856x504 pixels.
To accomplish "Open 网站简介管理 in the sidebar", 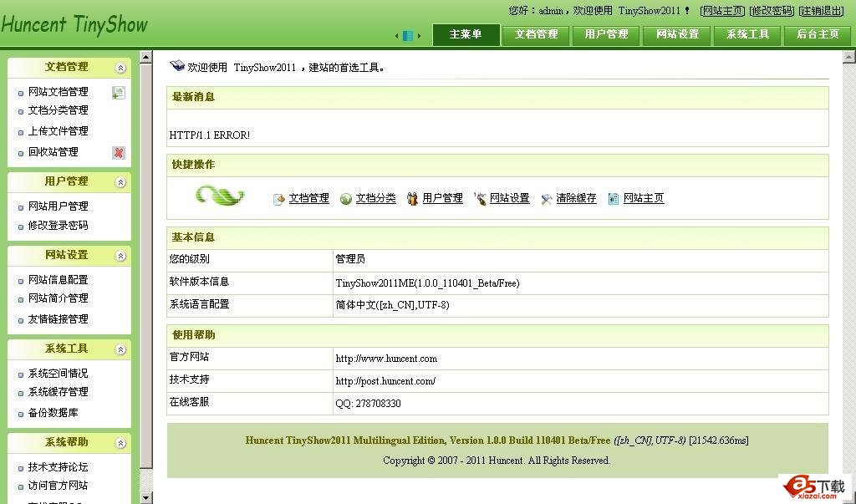I will 58,298.
